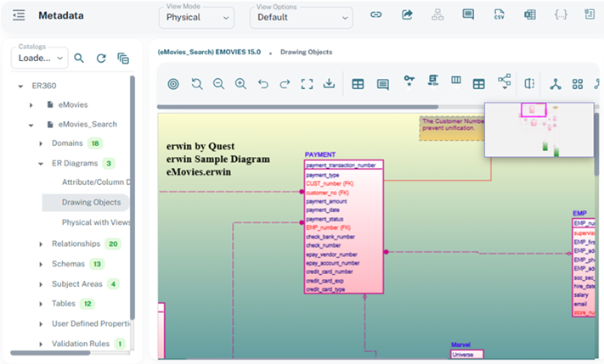Open the View Mode dropdown showing Physical
The image size is (604, 364).
[196, 17]
